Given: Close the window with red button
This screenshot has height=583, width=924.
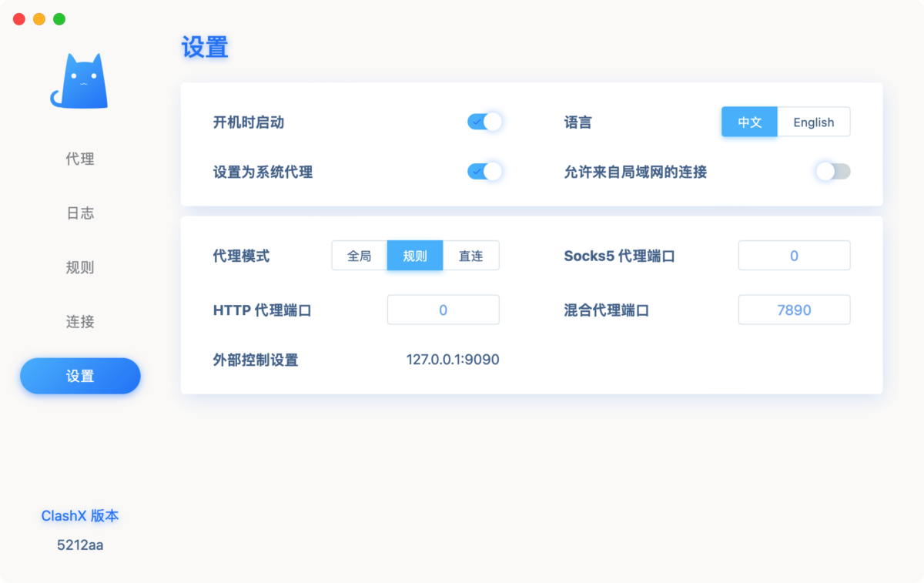Looking at the screenshot, I should (x=19, y=19).
